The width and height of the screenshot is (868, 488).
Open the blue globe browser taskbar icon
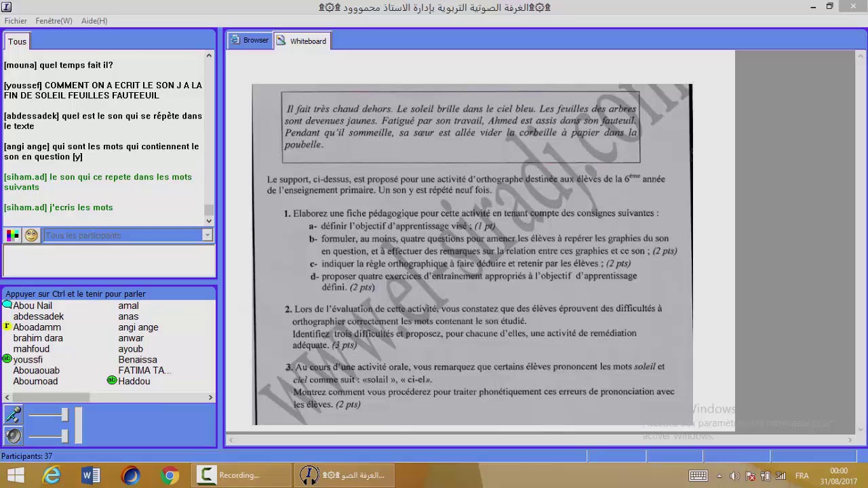coord(130,475)
